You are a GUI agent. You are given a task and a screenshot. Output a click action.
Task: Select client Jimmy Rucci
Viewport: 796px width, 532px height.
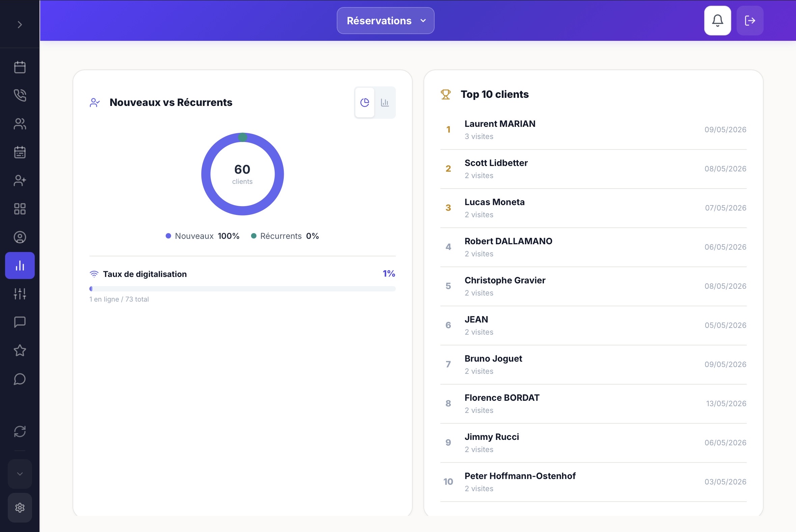(x=594, y=443)
